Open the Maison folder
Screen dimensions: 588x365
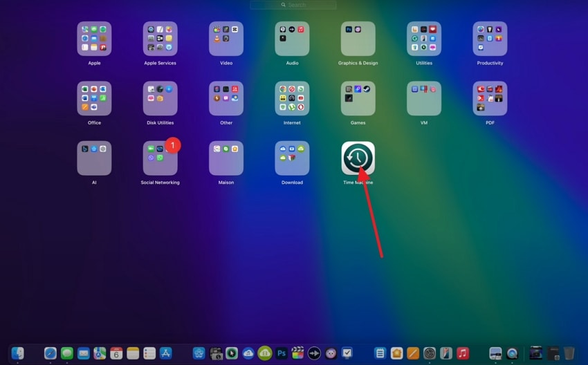coord(226,158)
